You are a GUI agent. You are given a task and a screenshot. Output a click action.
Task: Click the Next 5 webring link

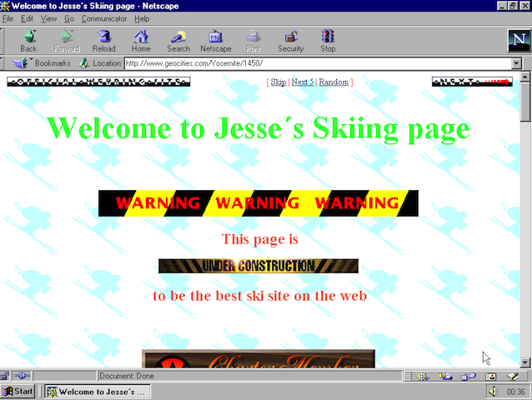coord(303,82)
